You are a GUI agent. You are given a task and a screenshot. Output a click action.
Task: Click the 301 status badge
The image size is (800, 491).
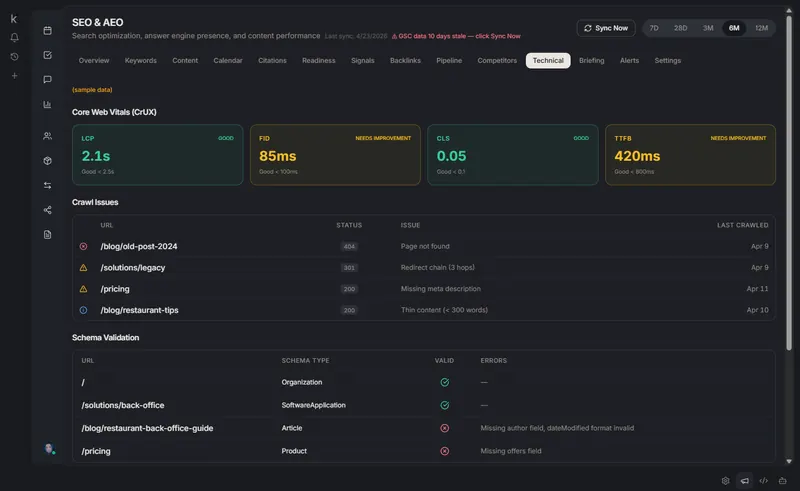pos(349,267)
